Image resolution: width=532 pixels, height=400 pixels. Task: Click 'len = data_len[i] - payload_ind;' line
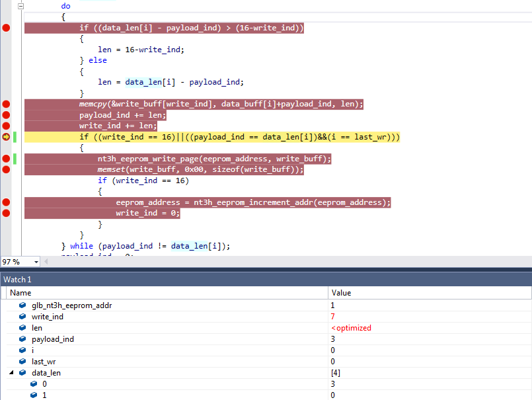[171, 82]
